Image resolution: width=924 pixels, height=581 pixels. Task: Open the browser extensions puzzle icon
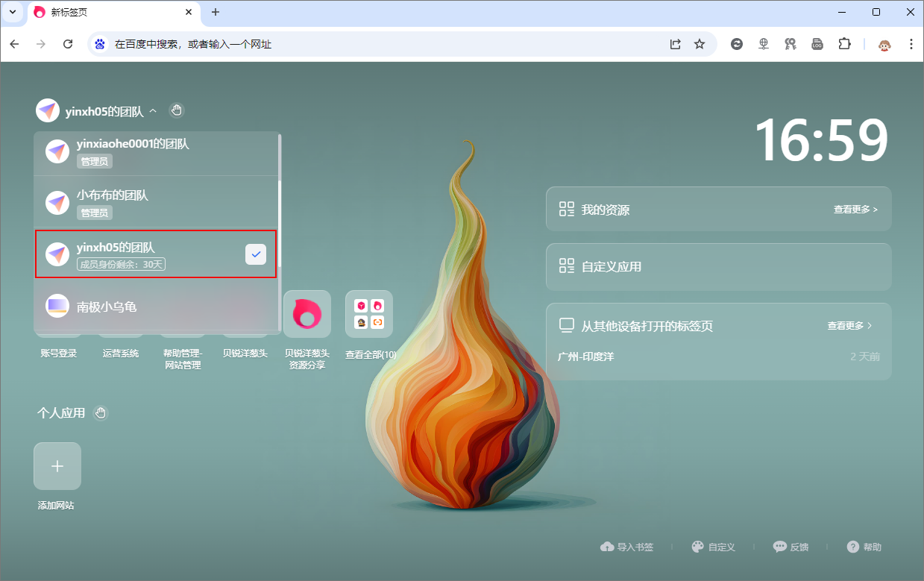pyautogui.click(x=844, y=44)
